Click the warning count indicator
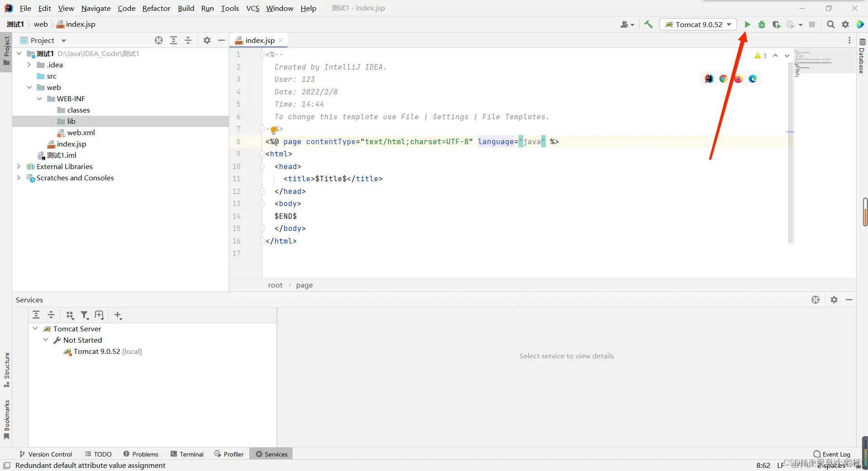 pyautogui.click(x=760, y=56)
